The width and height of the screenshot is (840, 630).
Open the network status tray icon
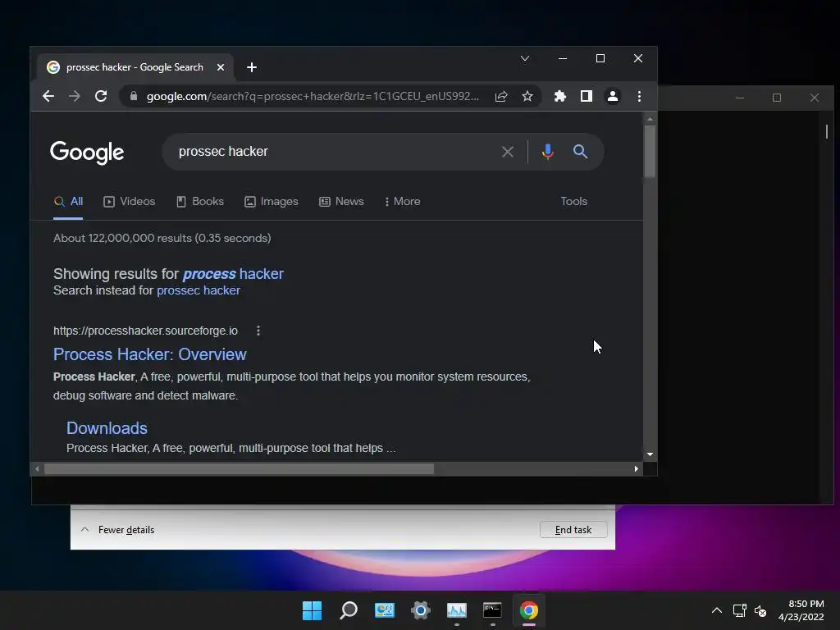(x=740, y=610)
